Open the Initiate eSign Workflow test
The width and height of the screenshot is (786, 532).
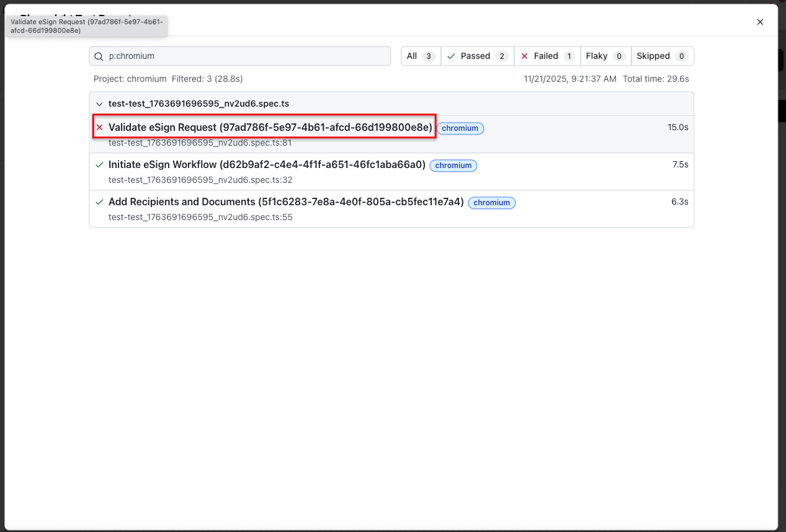267,165
